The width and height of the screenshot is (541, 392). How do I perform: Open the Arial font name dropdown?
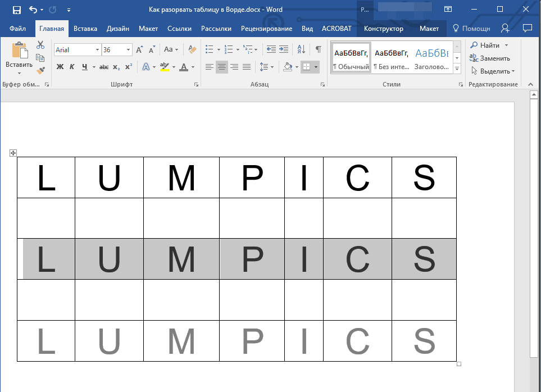pyautogui.click(x=97, y=50)
